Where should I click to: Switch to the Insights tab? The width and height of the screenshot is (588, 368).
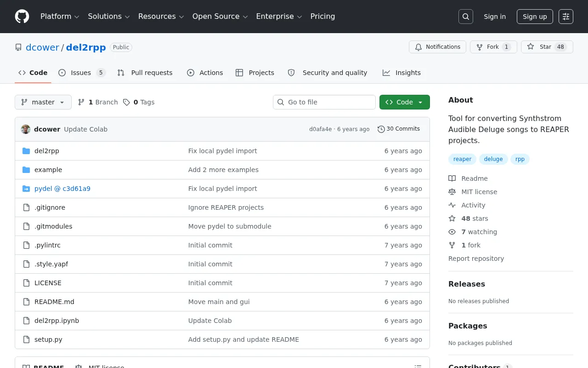point(401,73)
